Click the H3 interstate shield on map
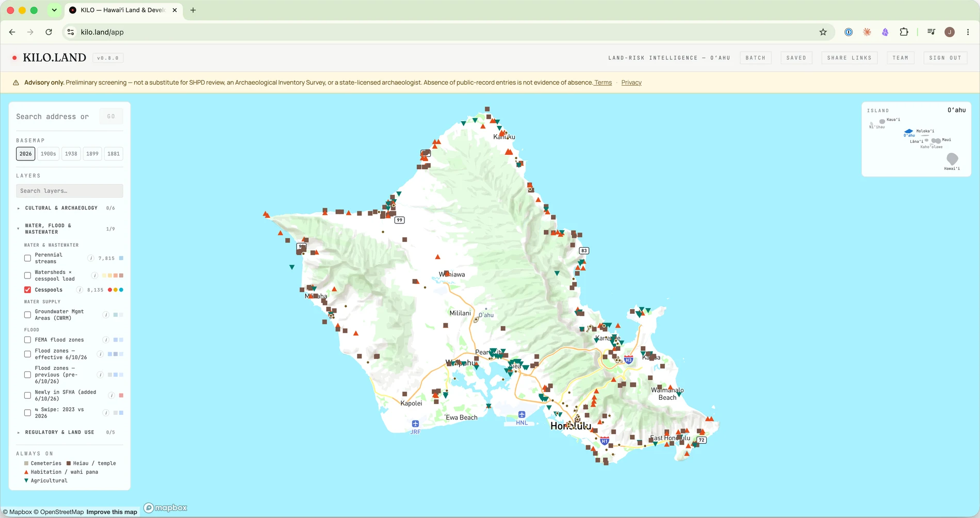 pyautogui.click(x=628, y=360)
